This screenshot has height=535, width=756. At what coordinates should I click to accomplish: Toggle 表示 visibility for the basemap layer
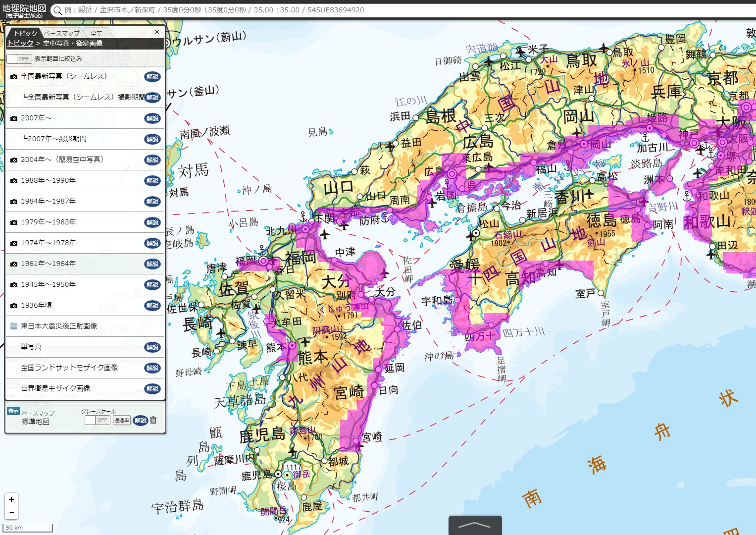[13, 411]
